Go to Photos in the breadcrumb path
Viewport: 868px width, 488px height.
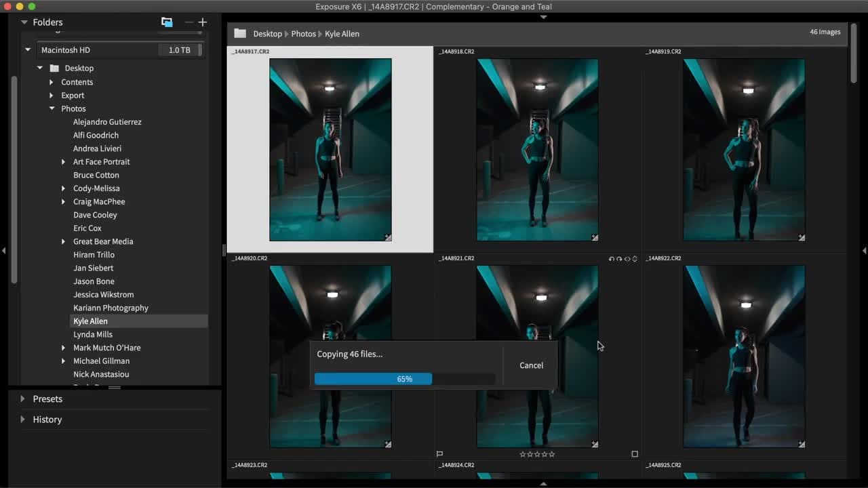tap(303, 34)
